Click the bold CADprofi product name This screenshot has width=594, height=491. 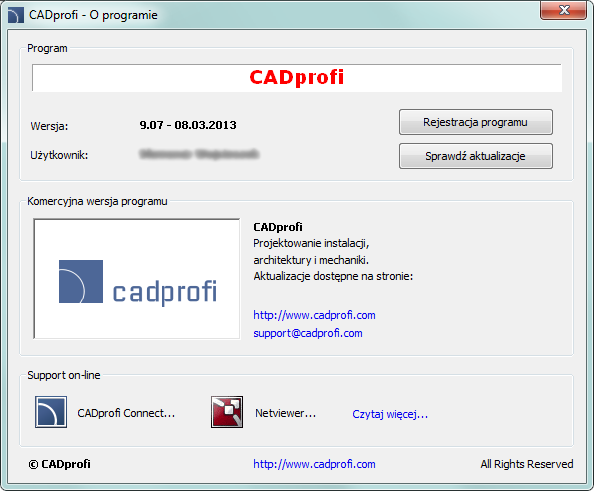coord(278,227)
